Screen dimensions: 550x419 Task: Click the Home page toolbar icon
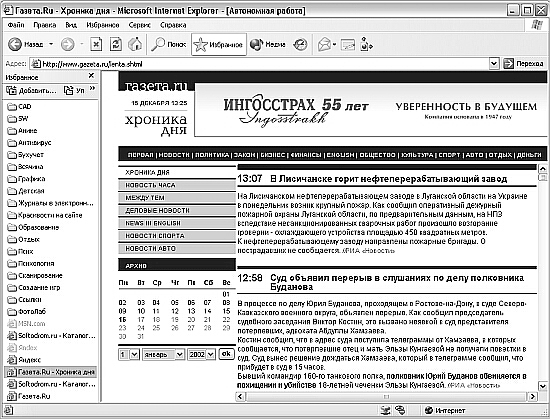tap(135, 44)
